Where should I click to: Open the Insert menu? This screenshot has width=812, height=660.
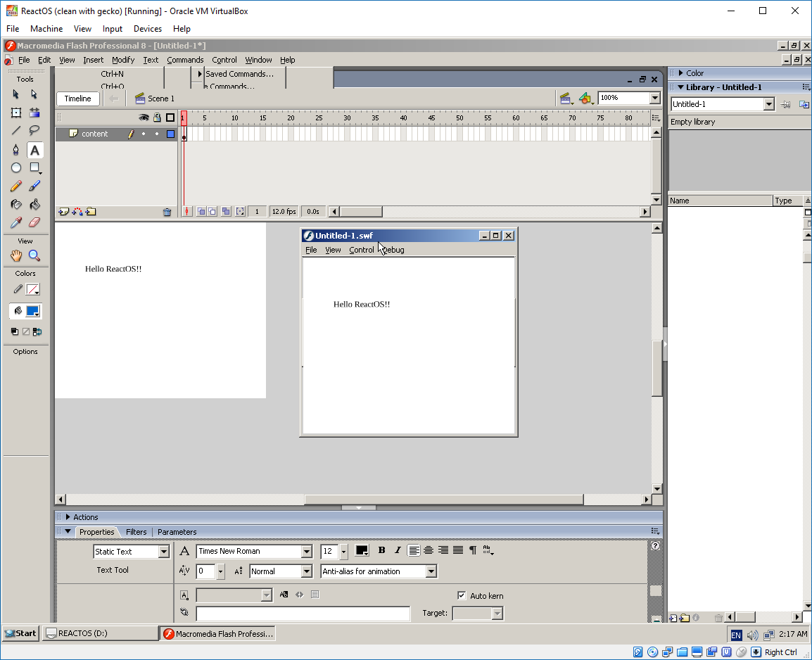93,60
